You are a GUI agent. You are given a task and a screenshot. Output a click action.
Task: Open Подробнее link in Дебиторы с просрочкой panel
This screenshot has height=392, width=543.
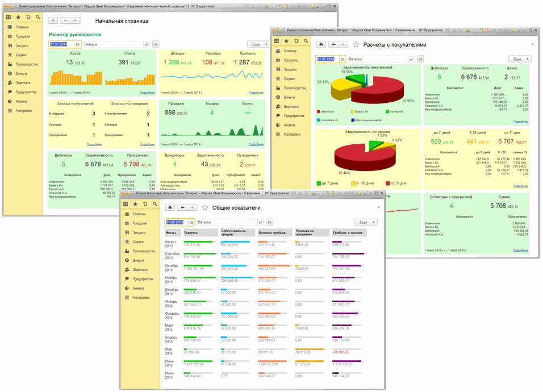(x=520, y=251)
